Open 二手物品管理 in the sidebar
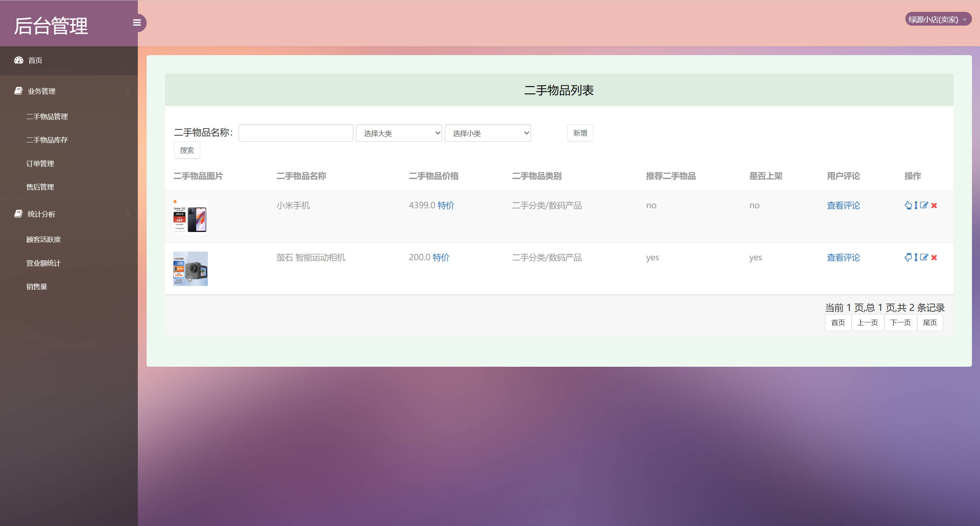 point(47,116)
